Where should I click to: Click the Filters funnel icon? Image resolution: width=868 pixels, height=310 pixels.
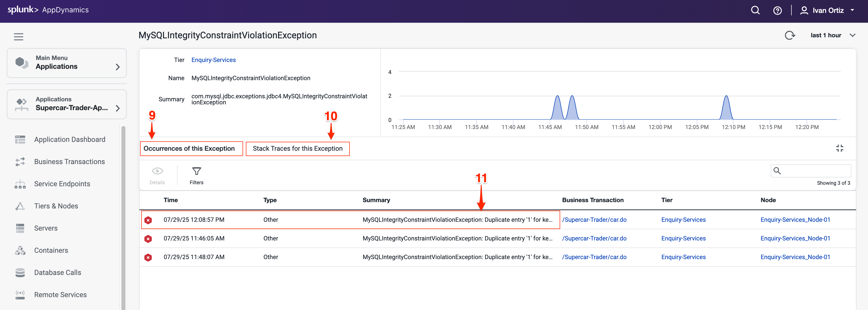196,171
